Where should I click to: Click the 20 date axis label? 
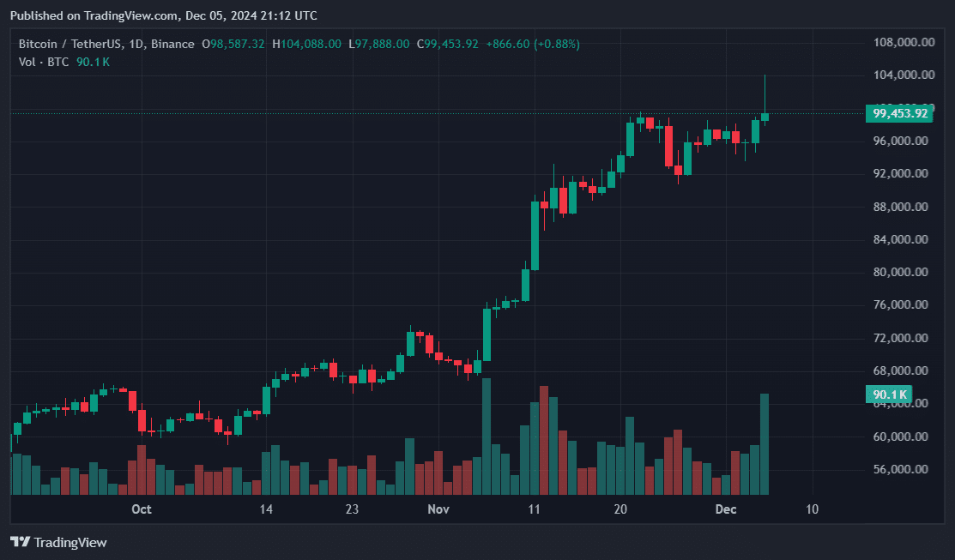pyautogui.click(x=620, y=509)
